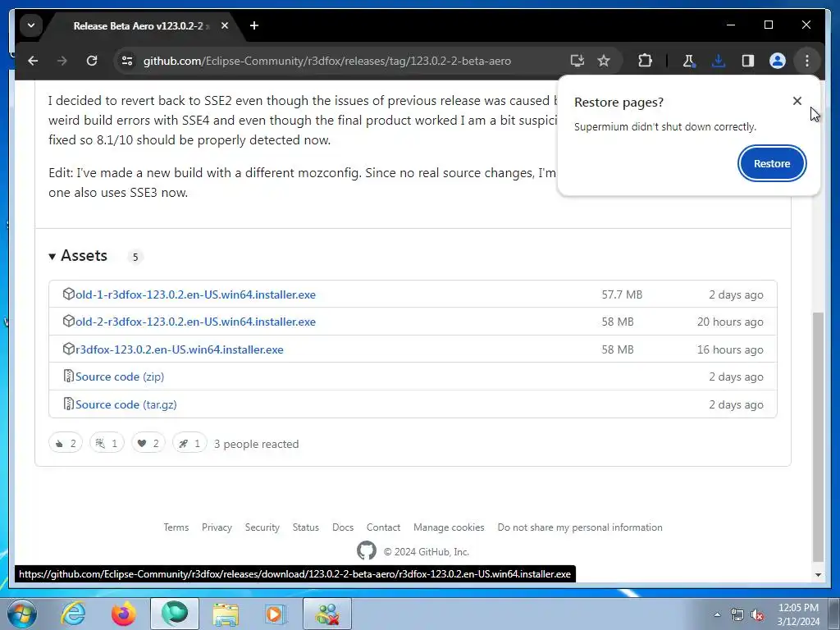The image size is (840, 630).
Task: Open Windows Media Player from taskbar
Action: (276, 614)
